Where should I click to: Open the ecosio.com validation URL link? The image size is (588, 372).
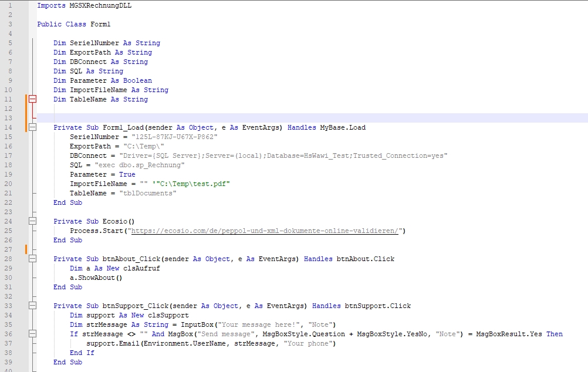[265, 231]
